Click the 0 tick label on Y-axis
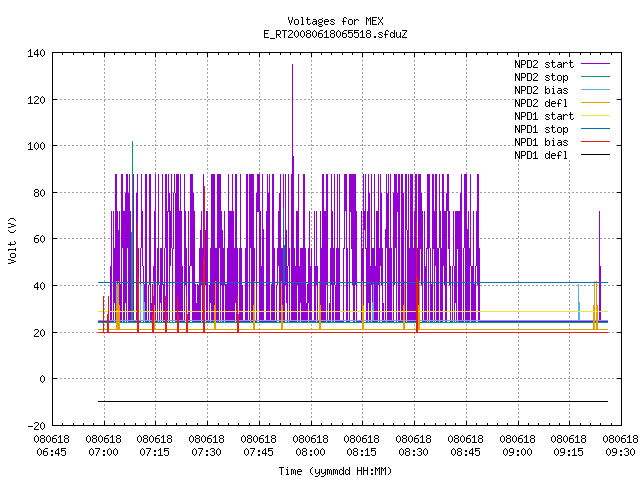The width and height of the screenshot is (640, 480). [x=42, y=379]
